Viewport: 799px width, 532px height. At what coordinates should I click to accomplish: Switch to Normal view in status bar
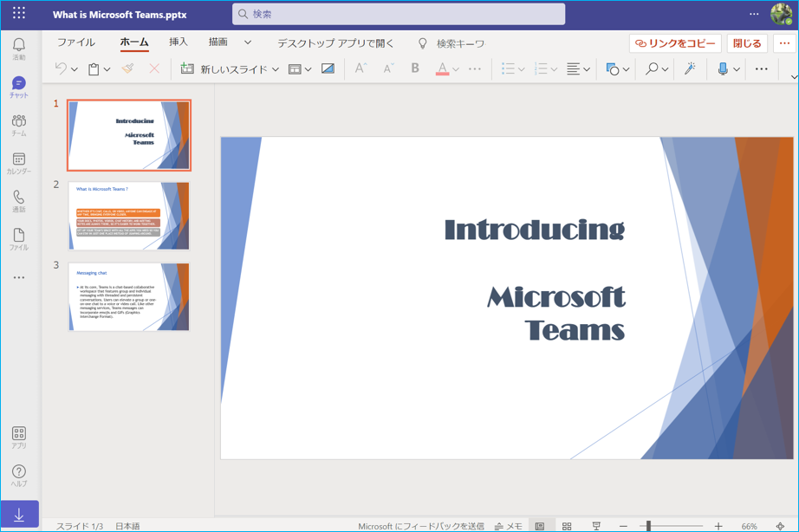pyautogui.click(x=540, y=526)
